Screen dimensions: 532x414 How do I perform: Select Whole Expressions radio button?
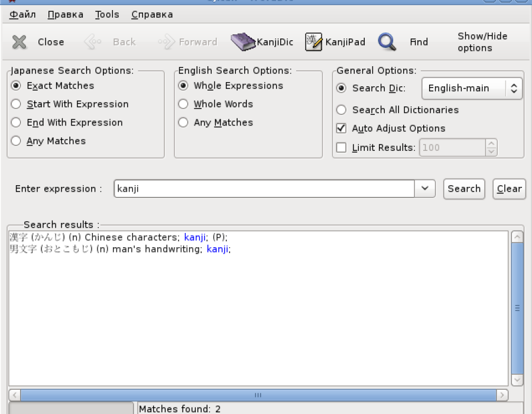coord(183,86)
